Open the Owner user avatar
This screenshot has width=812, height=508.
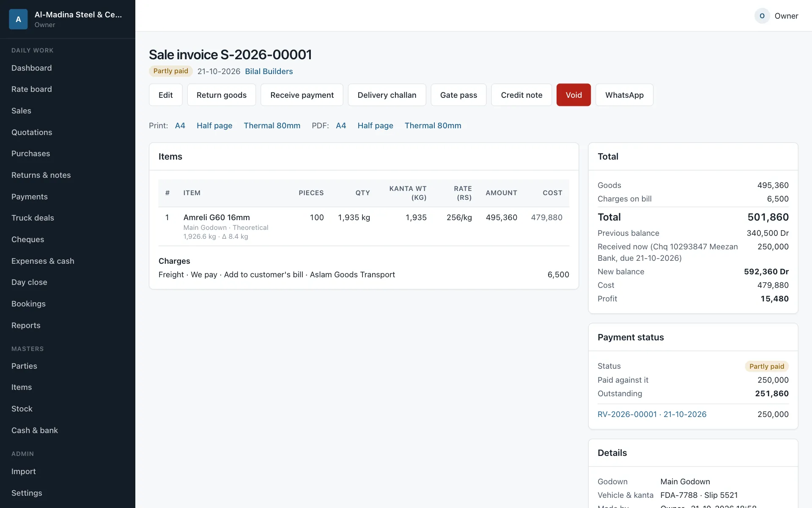(762, 16)
